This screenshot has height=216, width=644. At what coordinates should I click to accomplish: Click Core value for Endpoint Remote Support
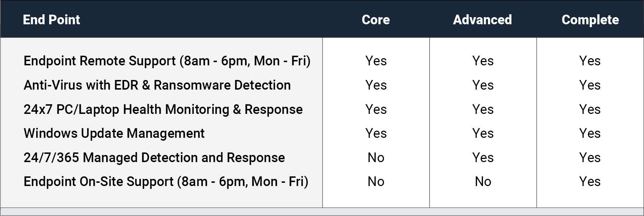(376, 61)
